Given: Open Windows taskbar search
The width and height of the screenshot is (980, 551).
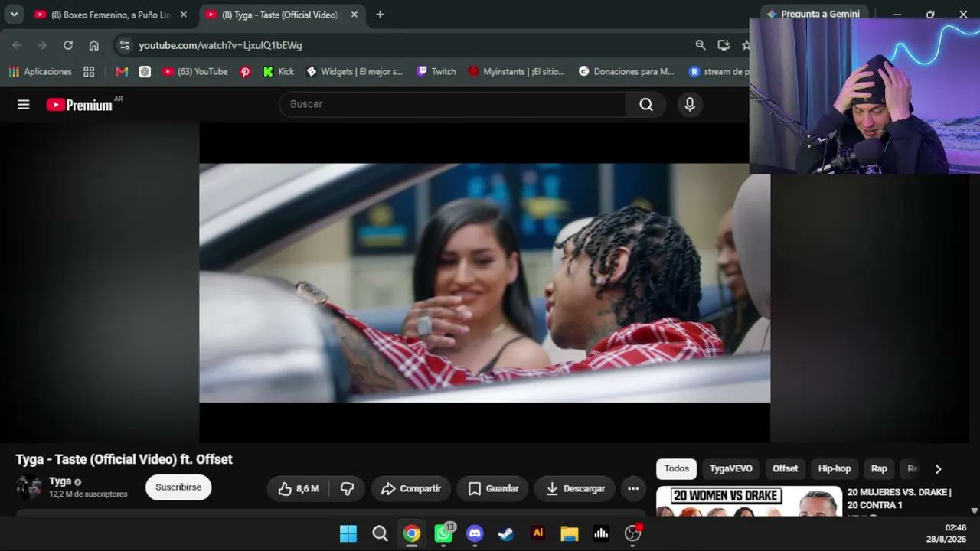Looking at the screenshot, I should (x=380, y=533).
